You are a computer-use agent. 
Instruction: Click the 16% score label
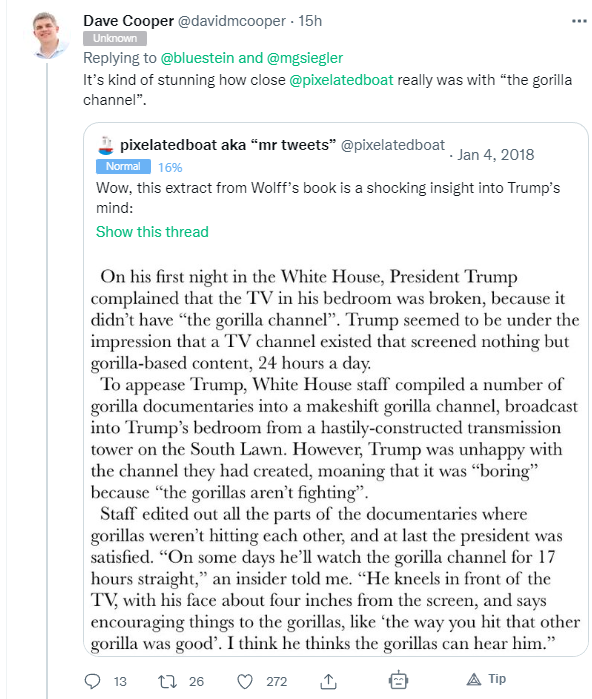pos(170,168)
